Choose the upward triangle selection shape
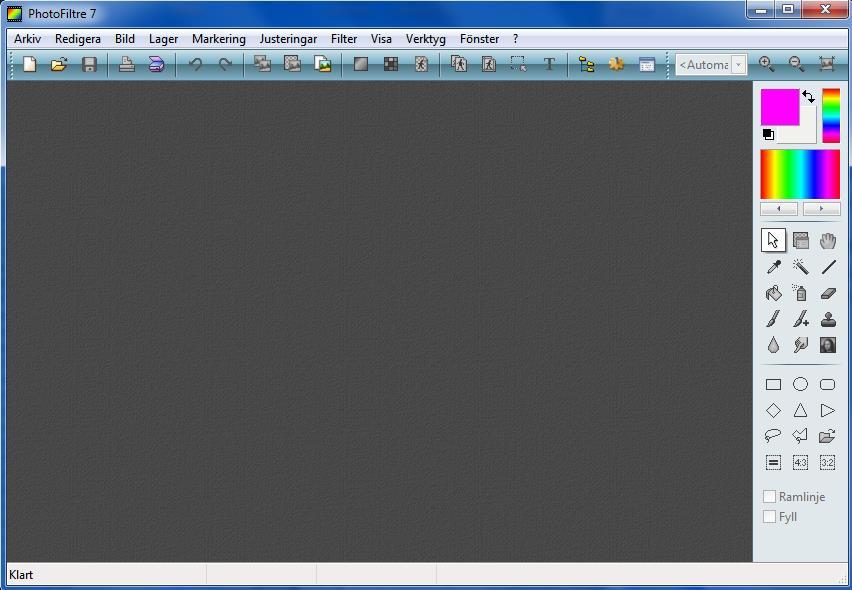This screenshot has height=590, width=852. click(x=800, y=411)
